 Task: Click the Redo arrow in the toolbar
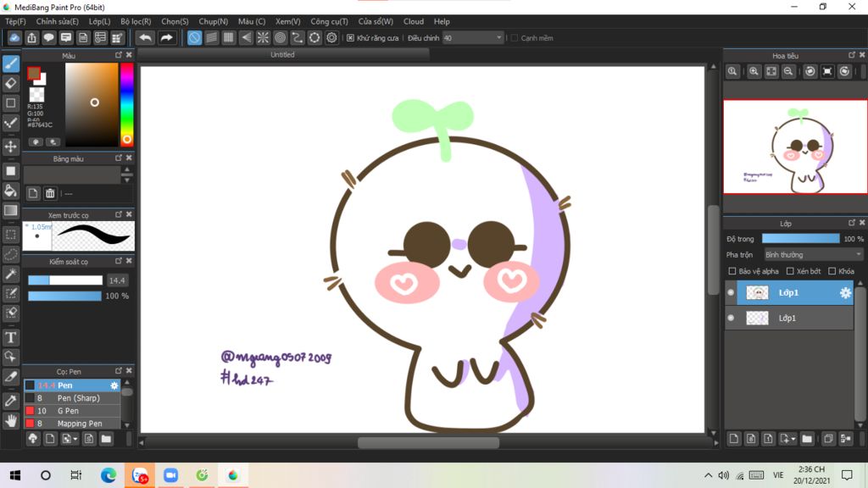[x=166, y=37]
